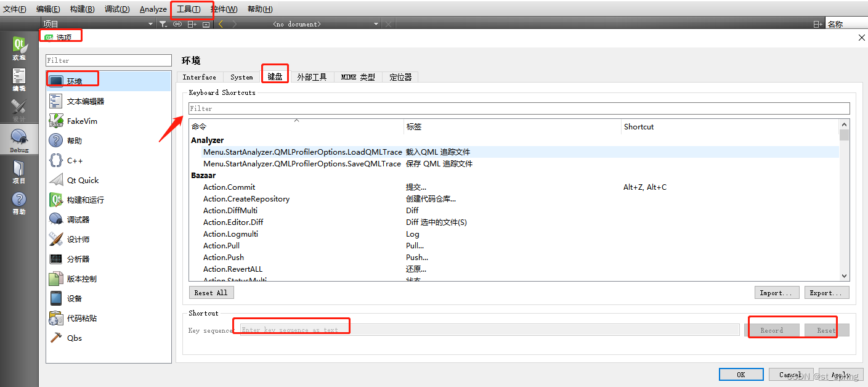Open the 控件(W) menu
868x387 pixels.
[224, 9]
